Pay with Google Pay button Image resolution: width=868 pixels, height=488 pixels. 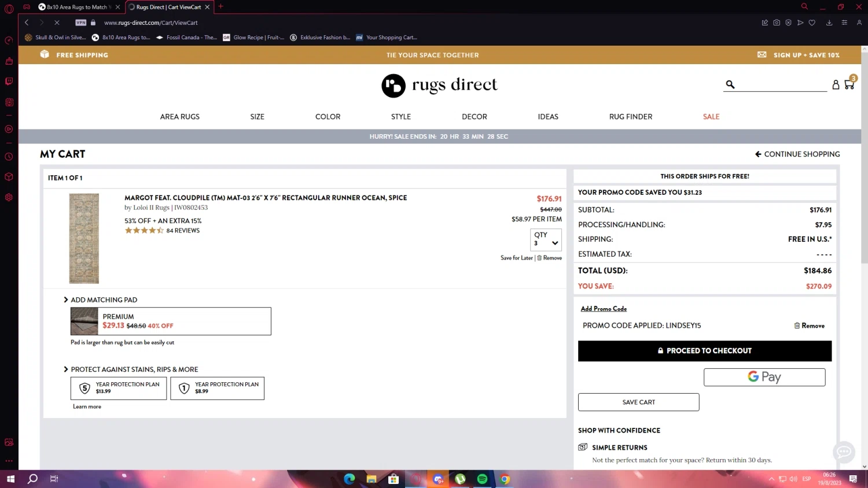coord(764,377)
